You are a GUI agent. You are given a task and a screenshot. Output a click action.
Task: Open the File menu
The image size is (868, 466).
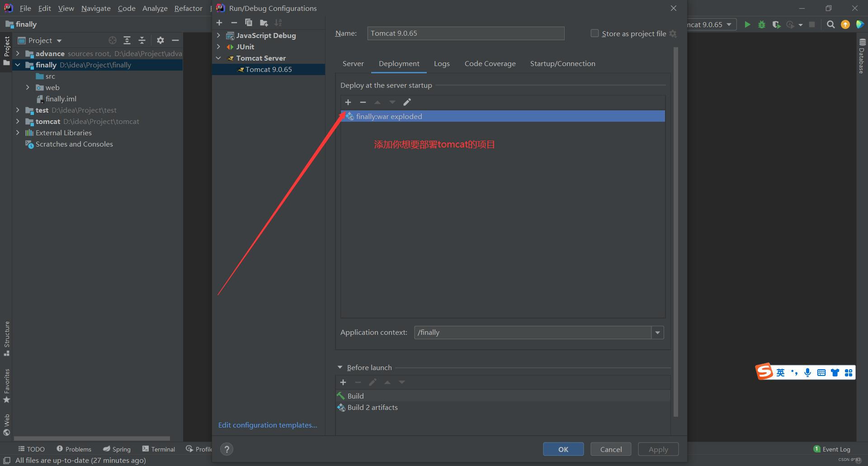tap(25, 8)
